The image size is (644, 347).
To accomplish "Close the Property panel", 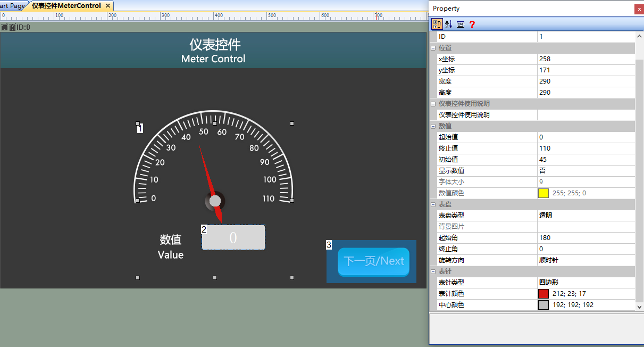I will coord(639,9).
